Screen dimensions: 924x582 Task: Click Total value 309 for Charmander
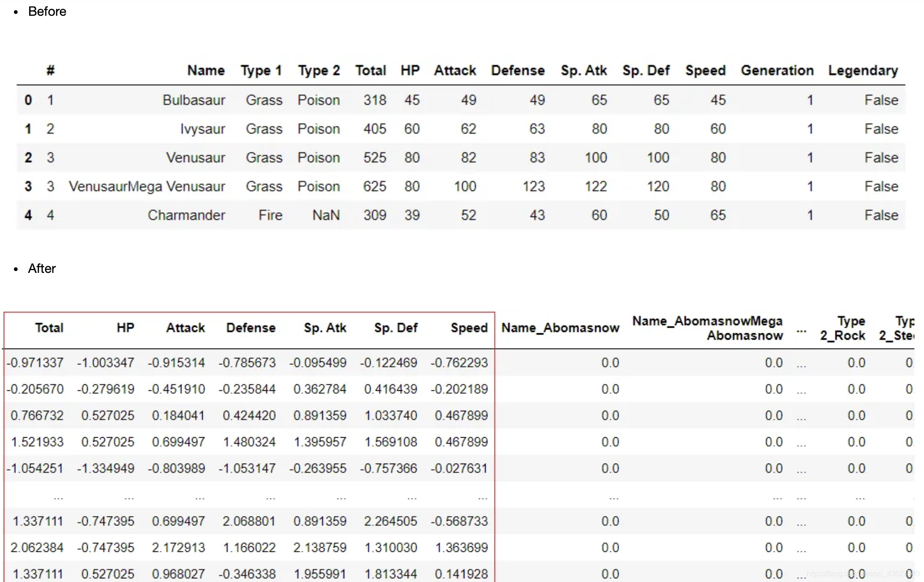(375, 215)
